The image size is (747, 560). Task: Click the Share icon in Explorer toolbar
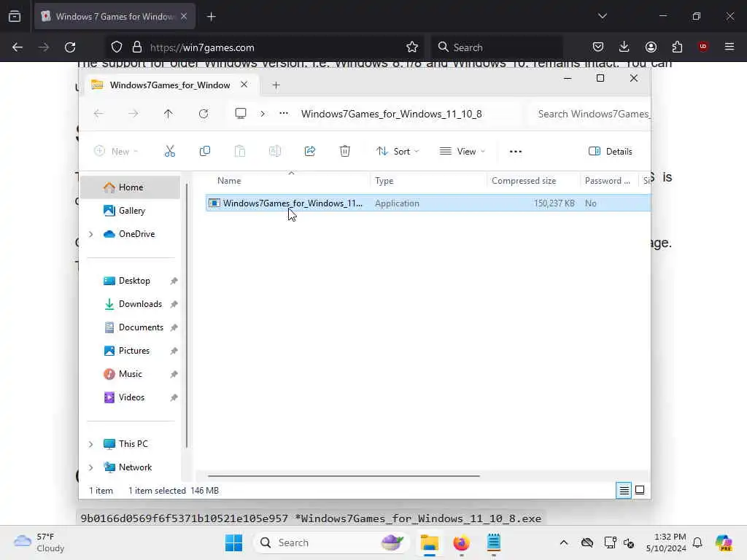[309, 152]
